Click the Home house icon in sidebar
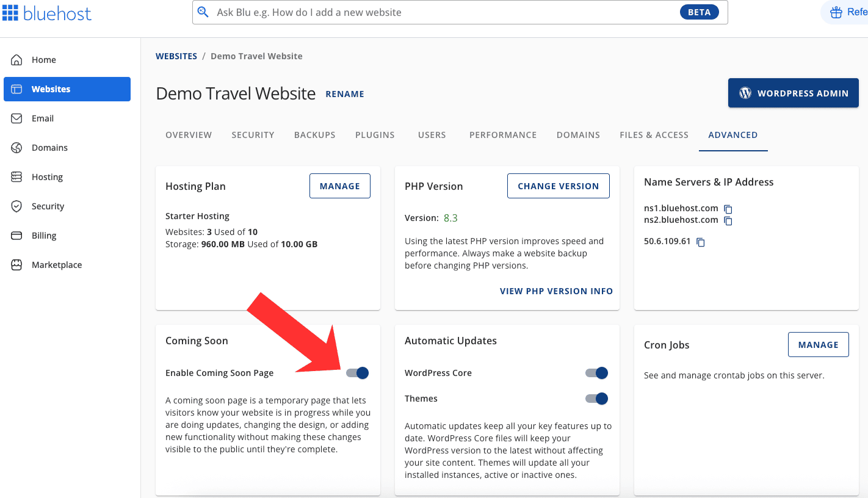The height and width of the screenshot is (498, 868). pos(17,60)
